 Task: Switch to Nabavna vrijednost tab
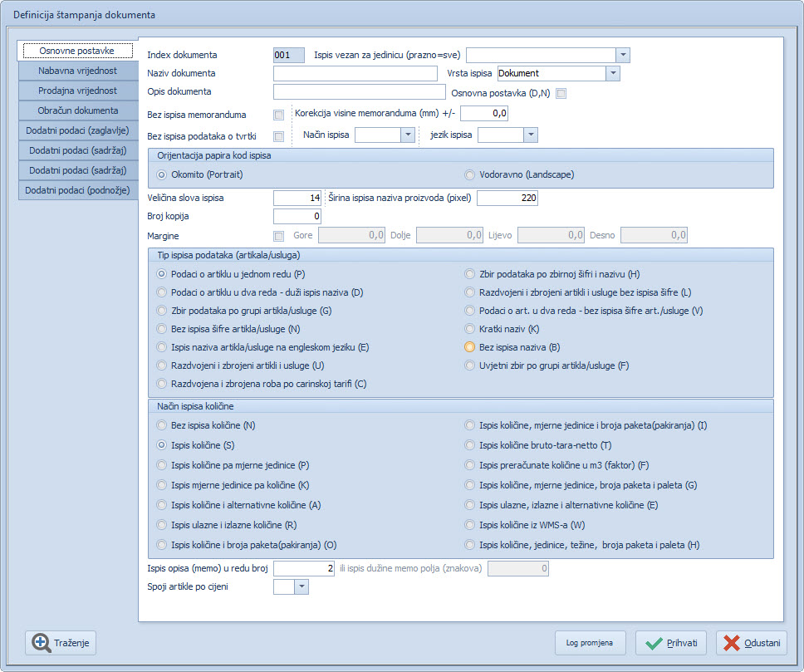[77, 71]
